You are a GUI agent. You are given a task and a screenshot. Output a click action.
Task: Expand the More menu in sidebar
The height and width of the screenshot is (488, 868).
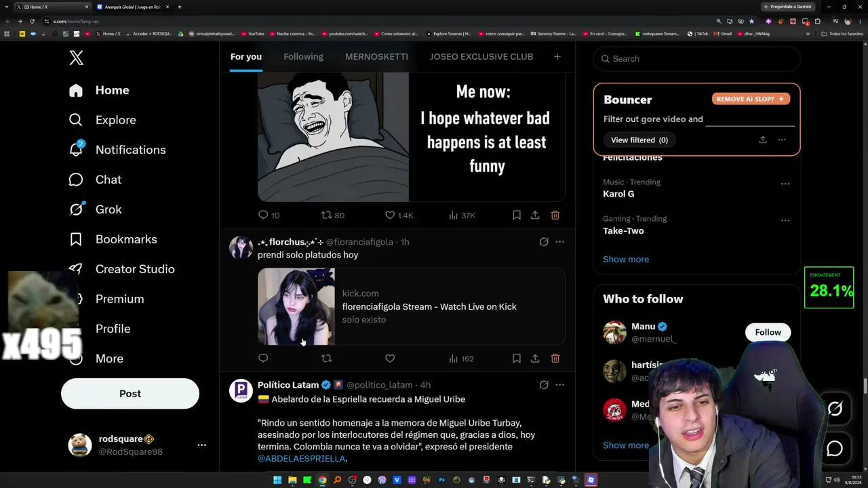[96, 359]
